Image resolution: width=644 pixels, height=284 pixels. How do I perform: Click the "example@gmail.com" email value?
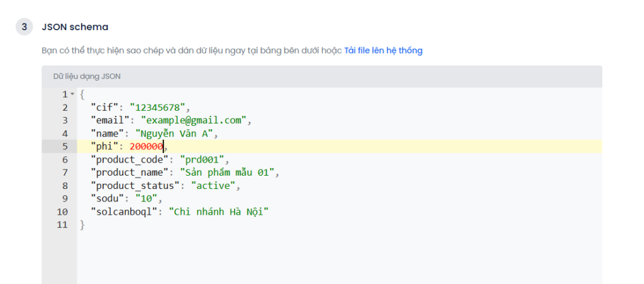click(194, 120)
